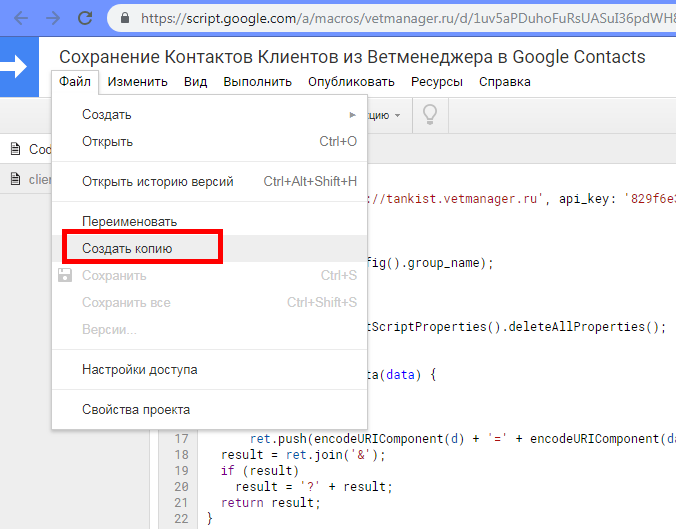
Task: Click code line number 22
Action: 181,519
